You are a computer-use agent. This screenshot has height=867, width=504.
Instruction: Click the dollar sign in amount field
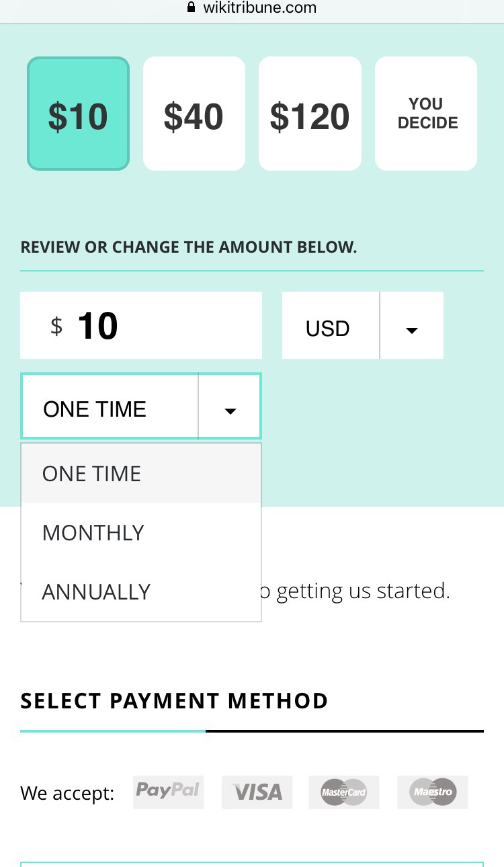(x=56, y=326)
